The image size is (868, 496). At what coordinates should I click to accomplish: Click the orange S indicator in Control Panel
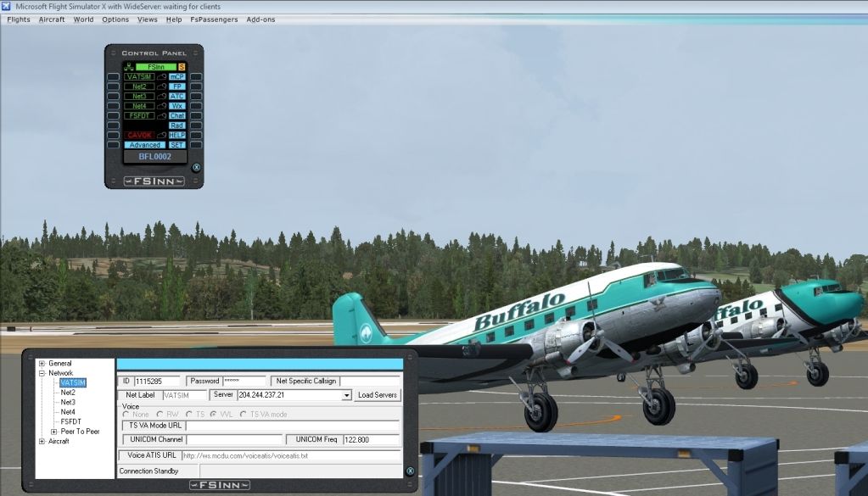(182, 67)
